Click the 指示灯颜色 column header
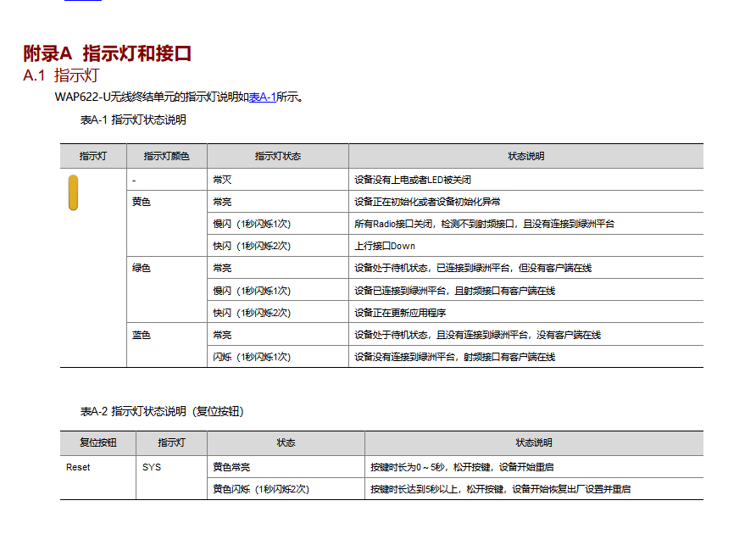The width and height of the screenshot is (756, 534). click(167, 156)
